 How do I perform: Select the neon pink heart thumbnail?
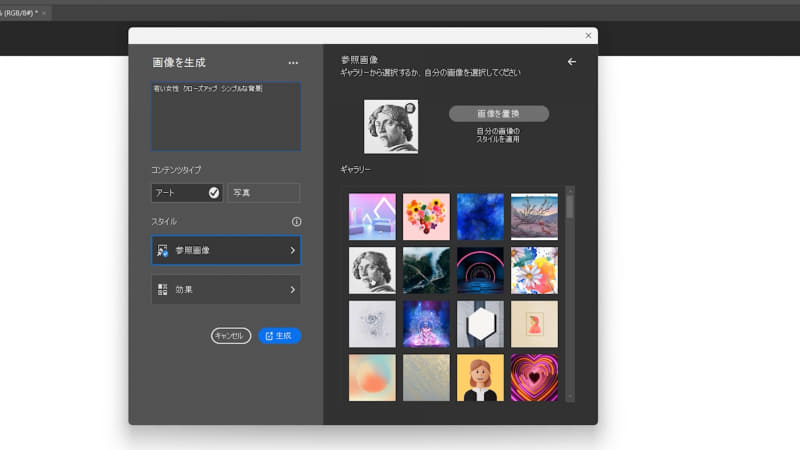point(534,378)
